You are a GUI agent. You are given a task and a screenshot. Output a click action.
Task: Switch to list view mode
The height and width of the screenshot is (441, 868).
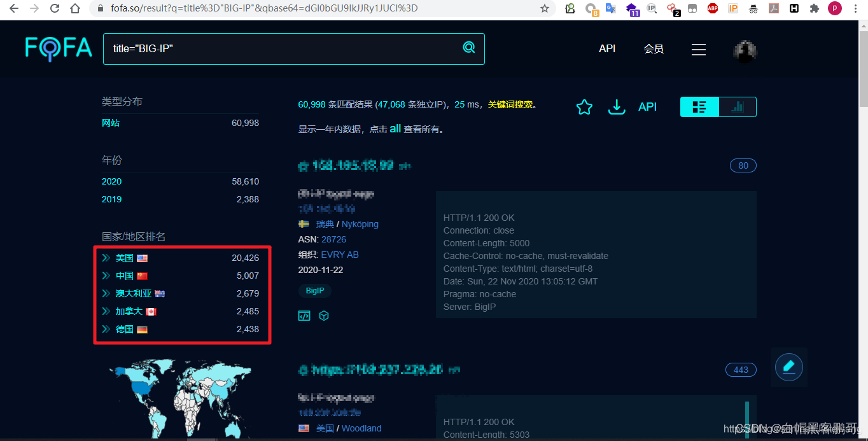[699, 107]
